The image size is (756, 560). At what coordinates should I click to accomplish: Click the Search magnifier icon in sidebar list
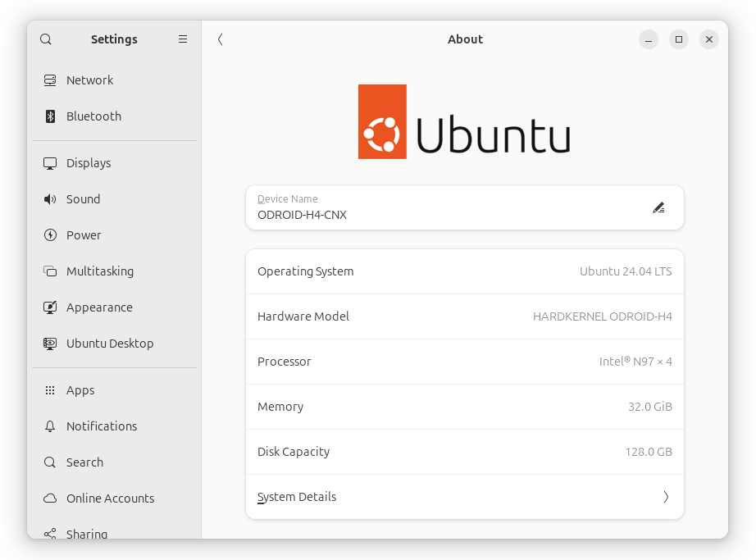[x=50, y=462]
